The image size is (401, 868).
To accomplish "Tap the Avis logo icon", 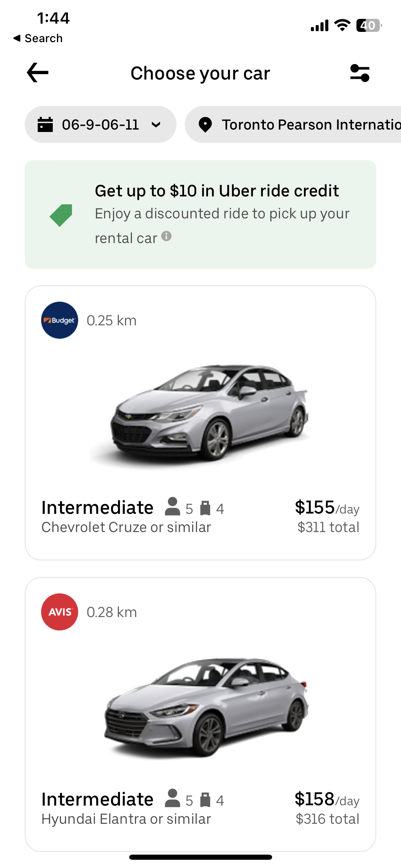I will pos(60,612).
